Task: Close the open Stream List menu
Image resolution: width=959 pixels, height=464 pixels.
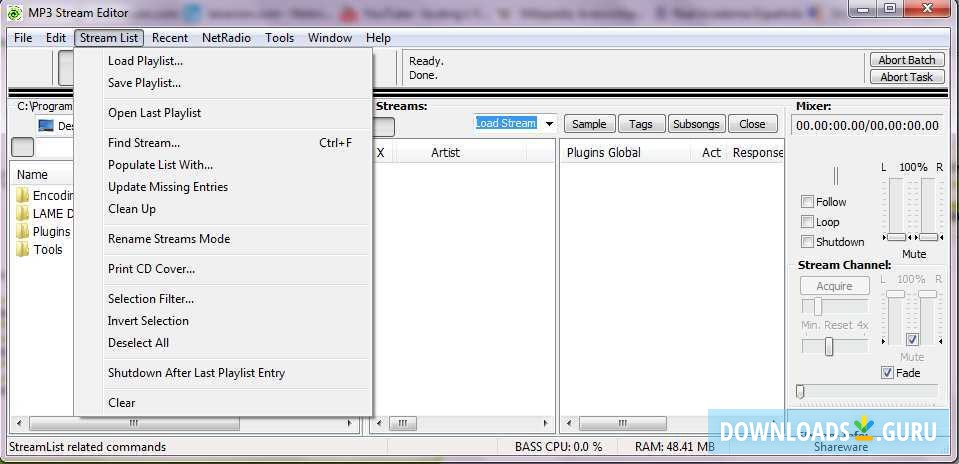Action: [x=109, y=38]
